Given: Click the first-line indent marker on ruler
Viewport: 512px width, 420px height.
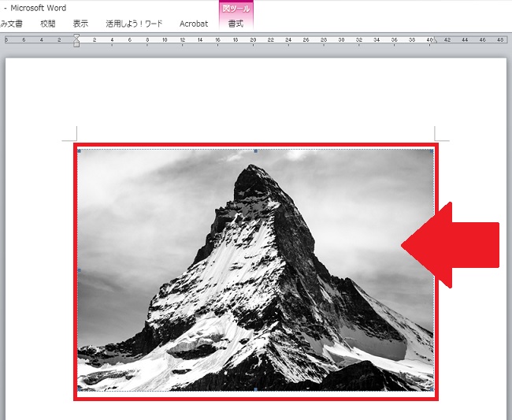Looking at the screenshot, I should 76,35.
